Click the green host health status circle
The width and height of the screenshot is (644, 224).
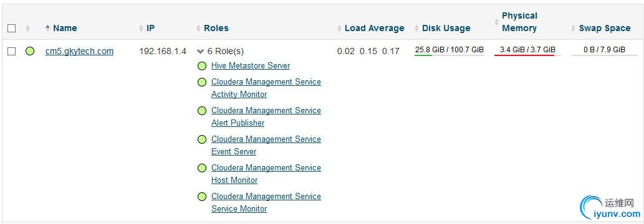tap(30, 51)
